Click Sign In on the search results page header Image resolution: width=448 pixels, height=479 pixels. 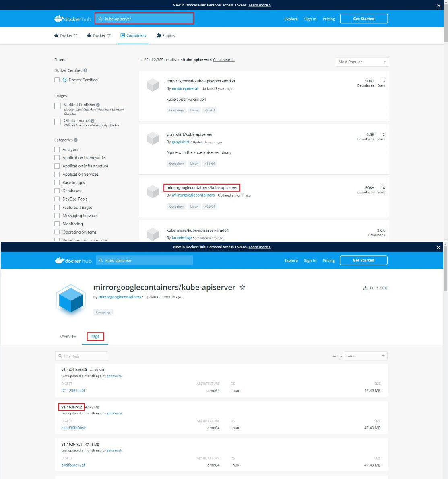(x=310, y=19)
